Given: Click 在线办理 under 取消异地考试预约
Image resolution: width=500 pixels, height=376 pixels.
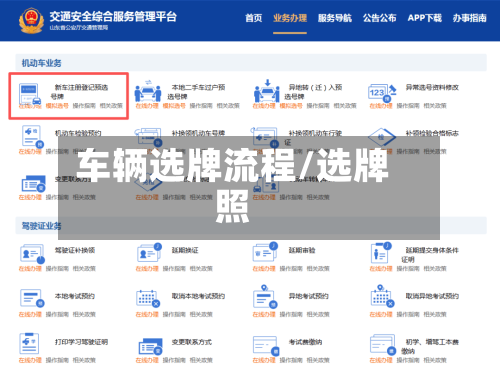Looking at the screenshot, I should click(381, 314).
